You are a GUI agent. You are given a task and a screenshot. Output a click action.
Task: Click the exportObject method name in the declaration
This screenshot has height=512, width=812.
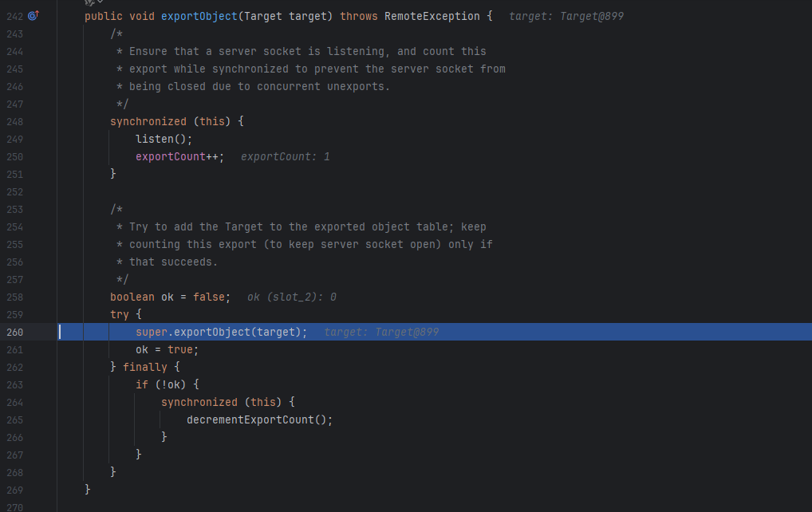tap(199, 17)
